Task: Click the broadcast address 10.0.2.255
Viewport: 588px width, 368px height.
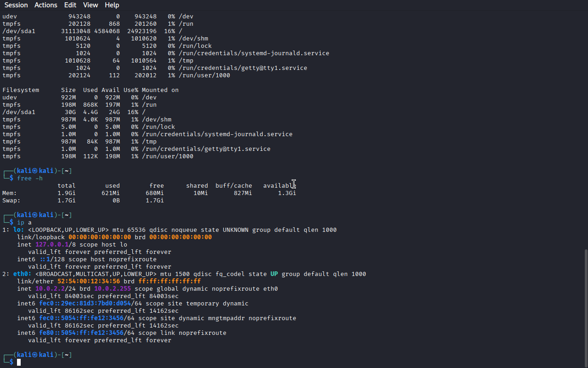Action: click(113, 289)
